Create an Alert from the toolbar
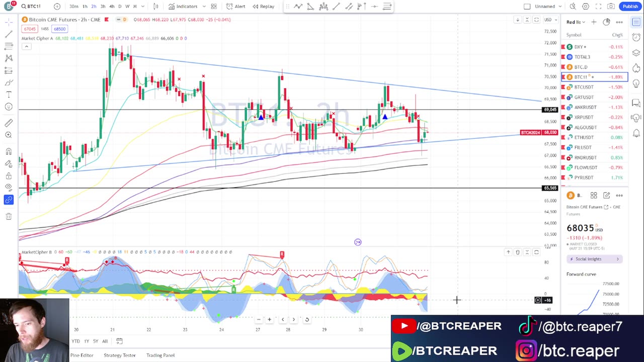This screenshot has height=362, width=644. [x=235, y=7]
